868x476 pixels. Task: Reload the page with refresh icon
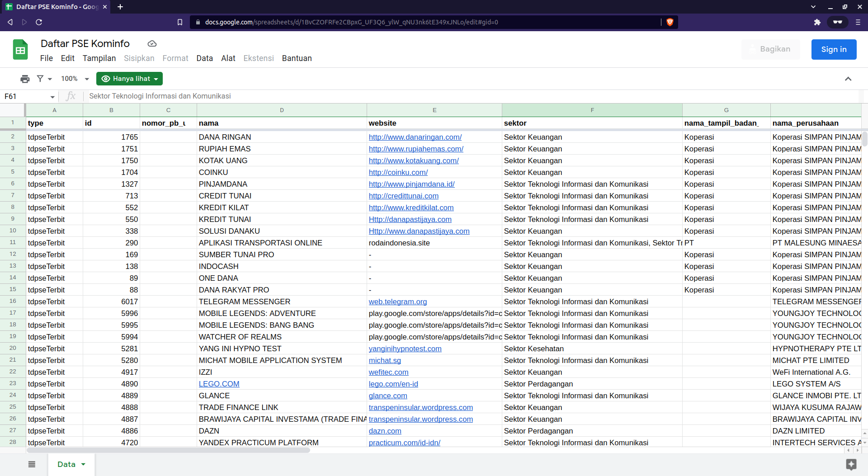coord(39,22)
